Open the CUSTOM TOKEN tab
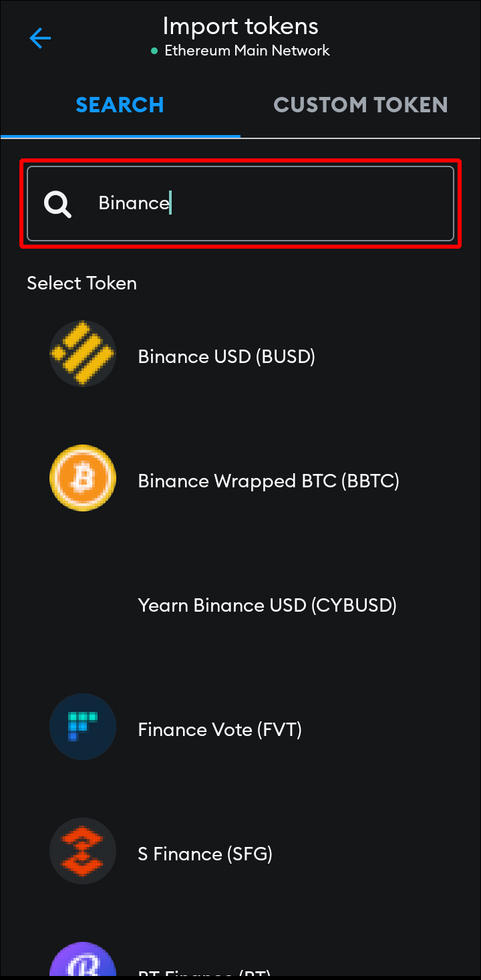 361,105
